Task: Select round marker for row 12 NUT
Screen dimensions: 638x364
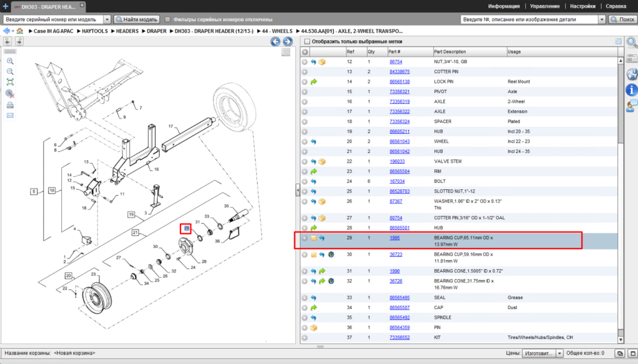Action: point(305,62)
